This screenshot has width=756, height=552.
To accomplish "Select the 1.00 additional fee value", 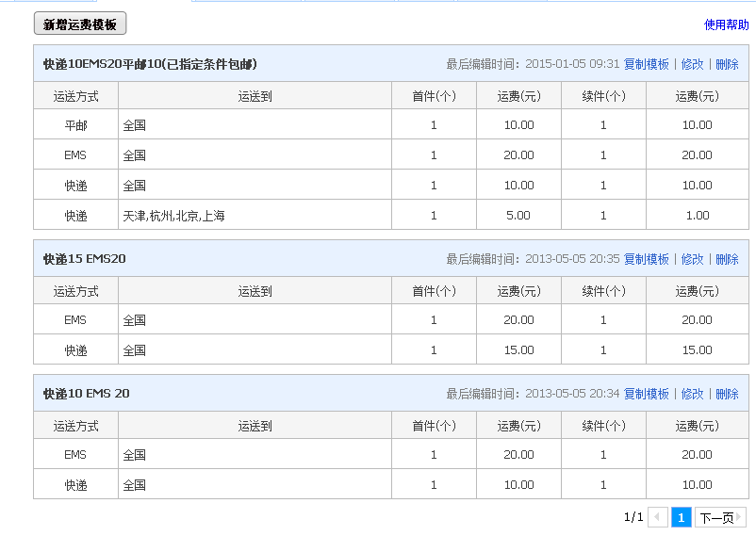I will point(698,216).
